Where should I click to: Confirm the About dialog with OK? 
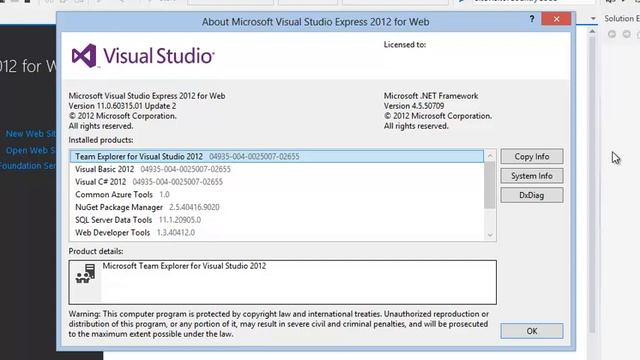point(532,331)
